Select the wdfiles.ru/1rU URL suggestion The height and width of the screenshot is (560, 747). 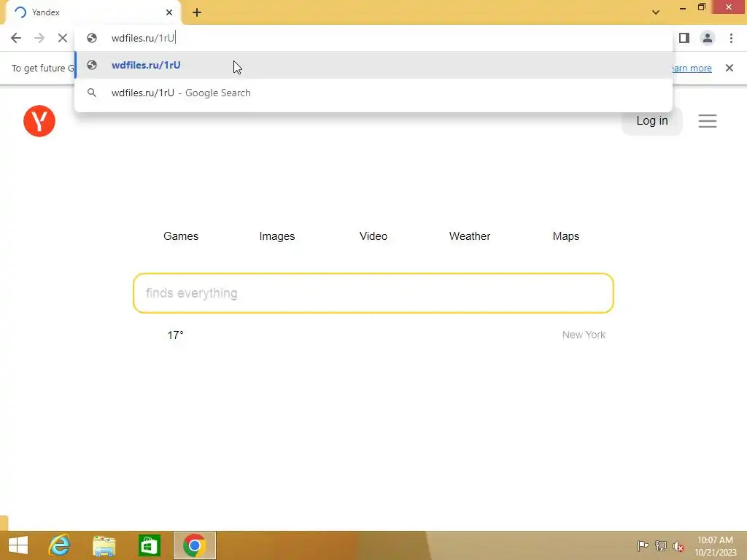373,65
